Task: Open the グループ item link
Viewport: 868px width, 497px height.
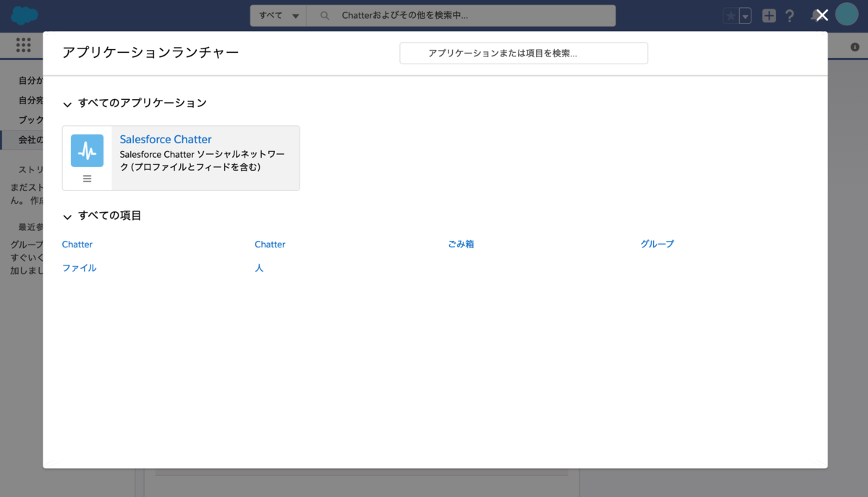Action: pyautogui.click(x=657, y=244)
